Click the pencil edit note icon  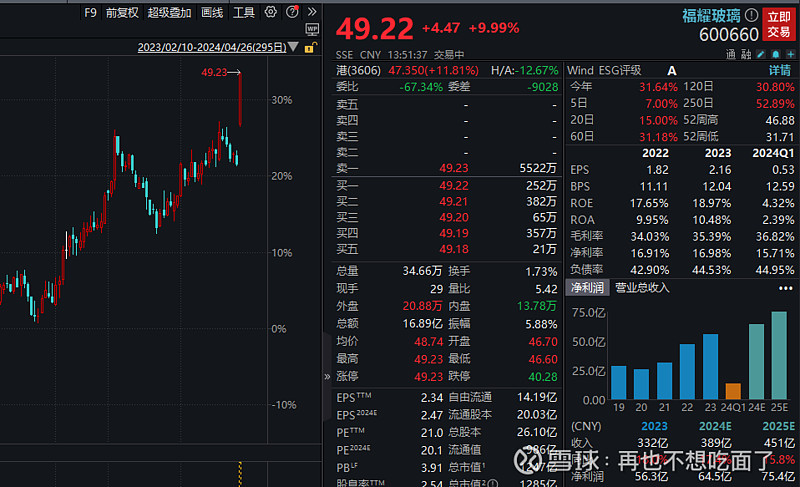coord(761,54)
